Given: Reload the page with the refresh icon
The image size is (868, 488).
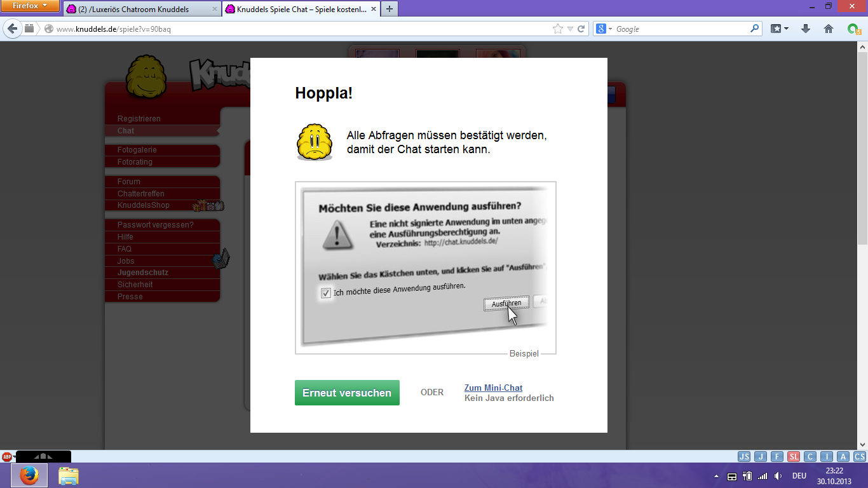Looking at the screenshot, I should click(x=581, y=29).
